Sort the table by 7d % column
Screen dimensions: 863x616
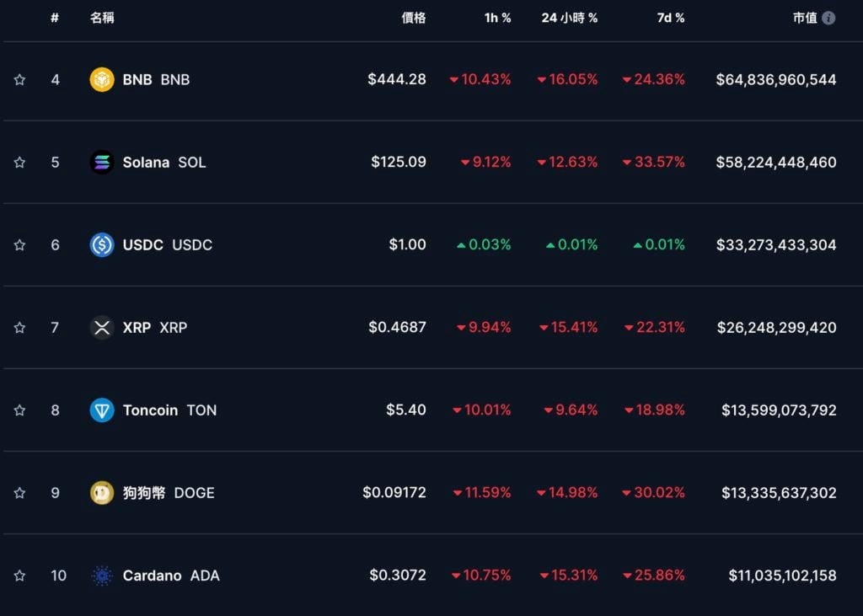click(x=671, y=18)
